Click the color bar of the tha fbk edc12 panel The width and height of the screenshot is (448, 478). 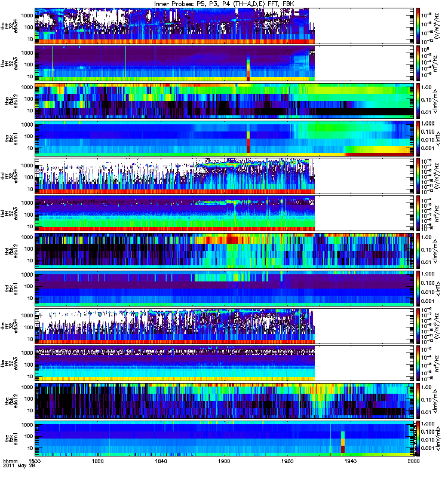[x=419, y=101]
